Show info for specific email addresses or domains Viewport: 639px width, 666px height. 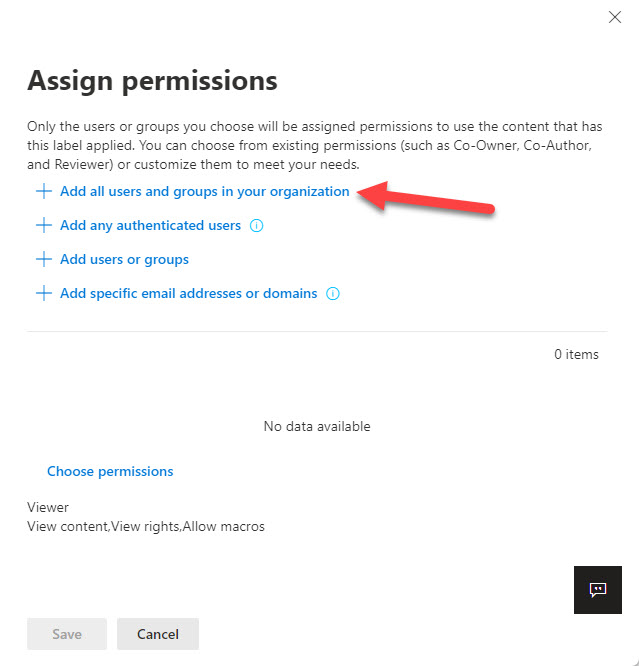click(x=333, y=294)
